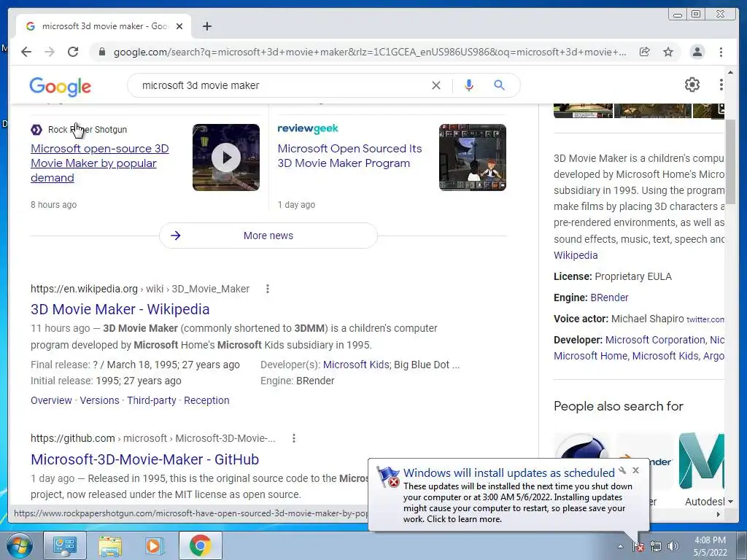Start voice search with the microphone
The width and height of the screenshot is (747, 560).
coord(469,85)
